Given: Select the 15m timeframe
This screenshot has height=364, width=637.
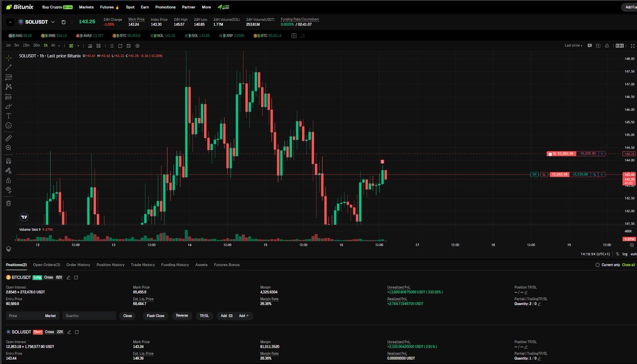Looking at the screenshot, I should point(26,46).
